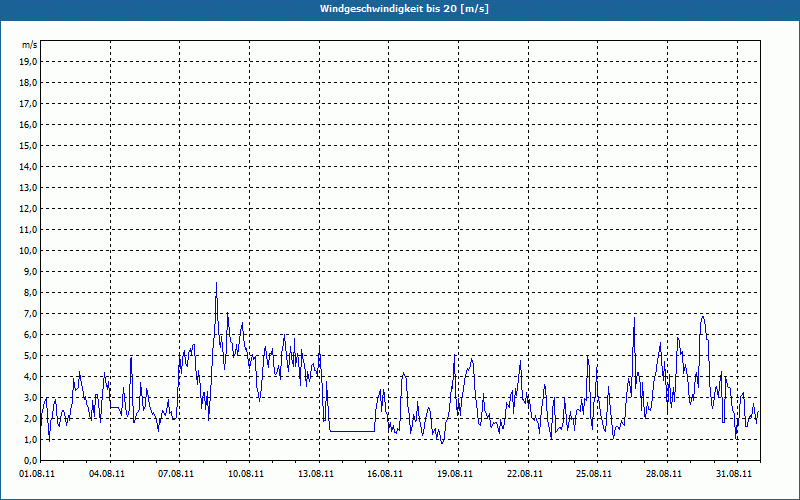Select the 07.08.11 date label
Viewport: 800px width, 500px height.
176,473
